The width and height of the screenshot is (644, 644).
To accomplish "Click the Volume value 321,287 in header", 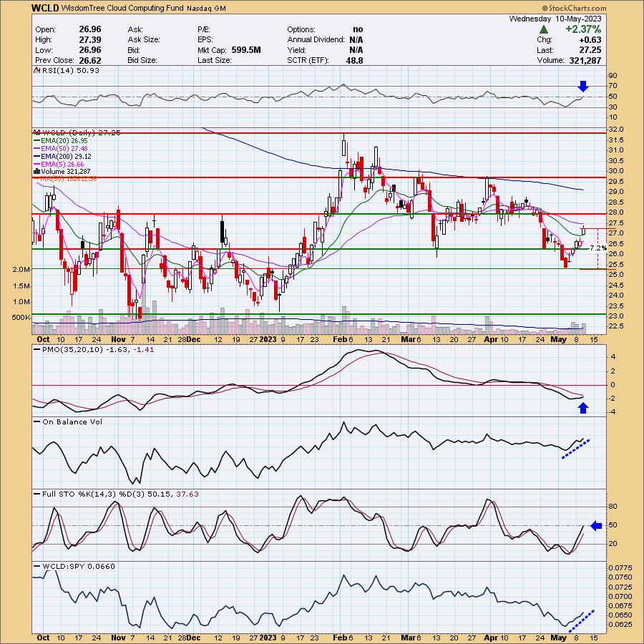I will click(585, 60).
